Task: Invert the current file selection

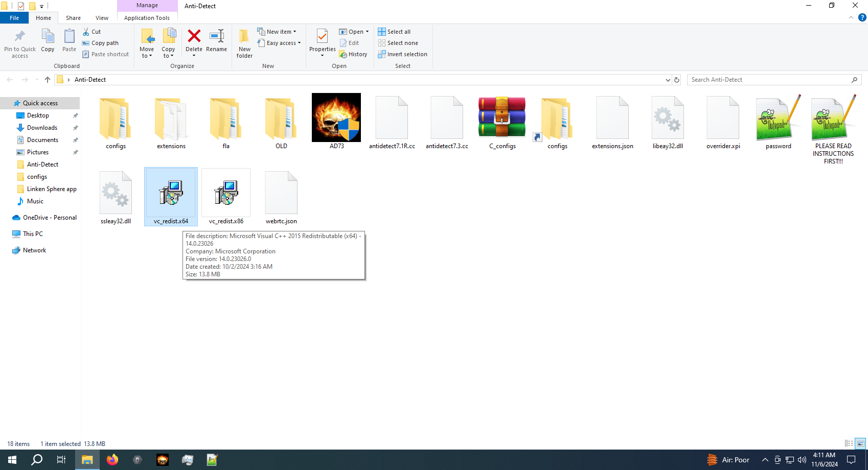Action: [403, 54]
